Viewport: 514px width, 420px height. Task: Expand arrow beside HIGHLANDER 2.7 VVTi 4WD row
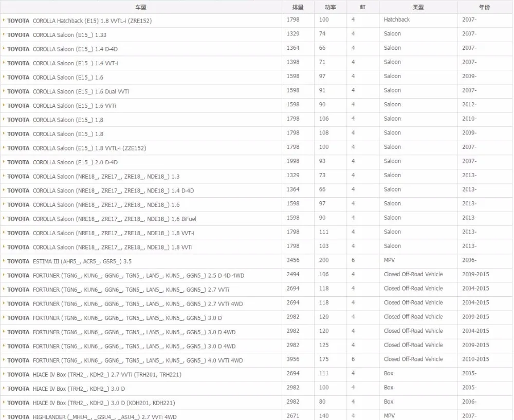tap(4, 416)
